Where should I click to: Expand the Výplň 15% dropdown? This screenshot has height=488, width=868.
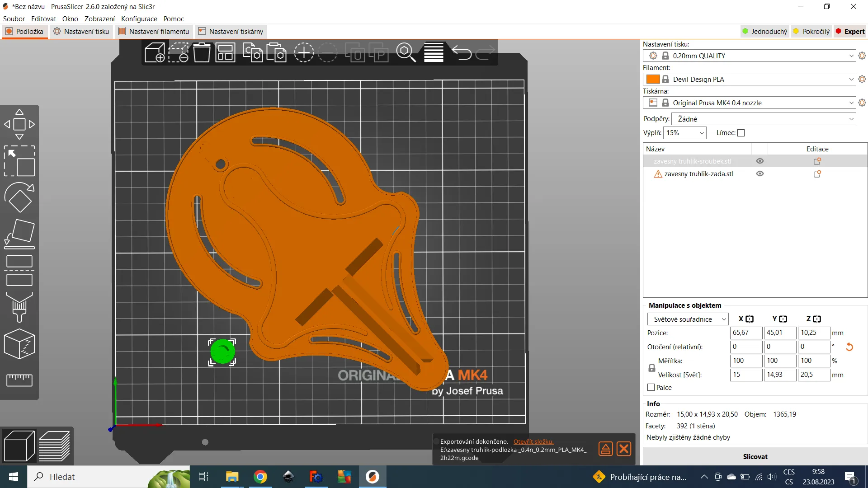click(684, 133)
